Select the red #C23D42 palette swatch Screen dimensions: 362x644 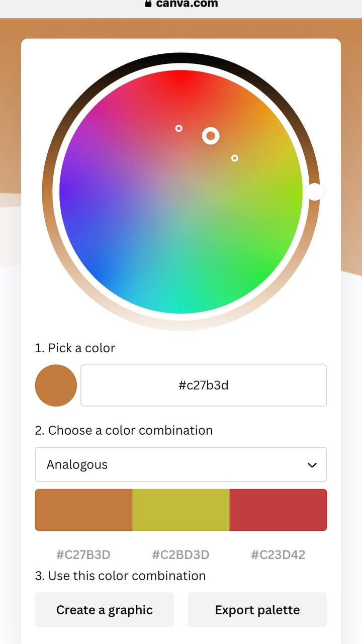click(x=279, y=510)
